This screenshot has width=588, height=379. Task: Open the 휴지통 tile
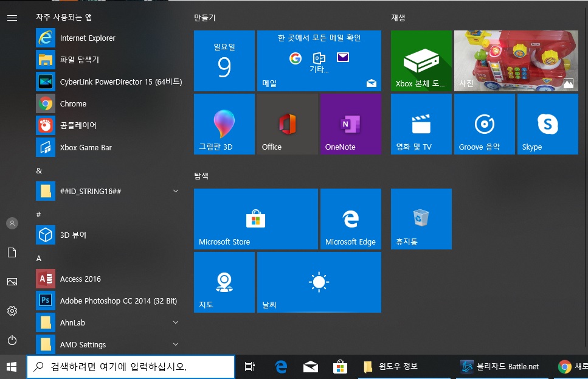point(421,219)
